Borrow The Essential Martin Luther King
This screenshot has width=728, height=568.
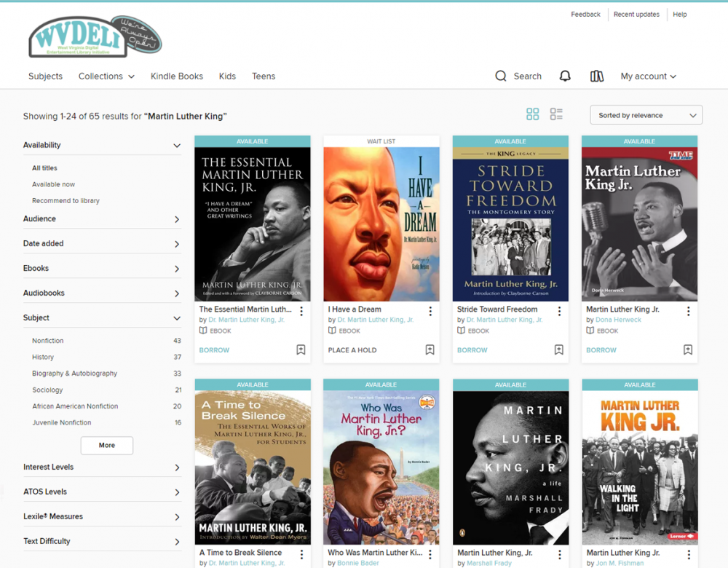point(214,350)
